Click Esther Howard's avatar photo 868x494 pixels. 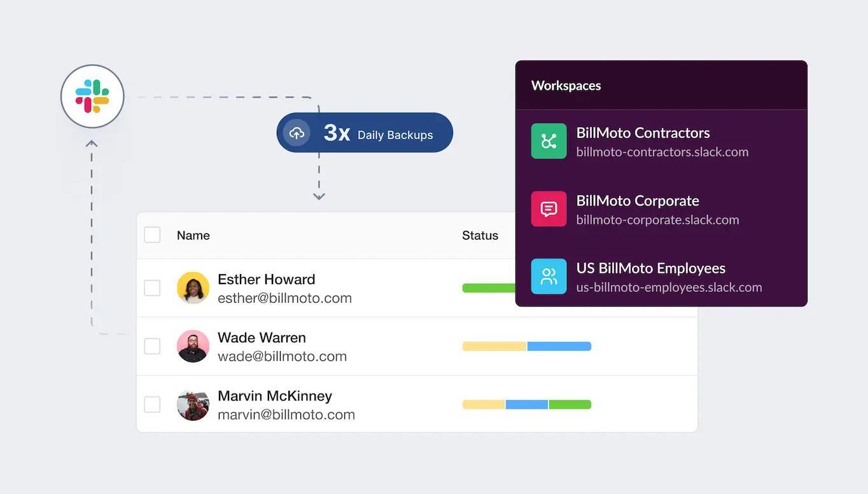193,288
